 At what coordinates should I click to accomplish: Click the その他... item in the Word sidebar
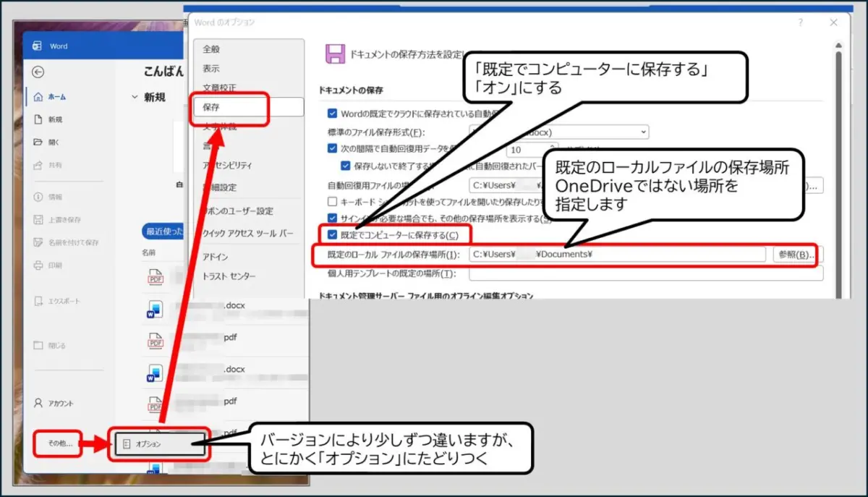(x=61, y=443)
